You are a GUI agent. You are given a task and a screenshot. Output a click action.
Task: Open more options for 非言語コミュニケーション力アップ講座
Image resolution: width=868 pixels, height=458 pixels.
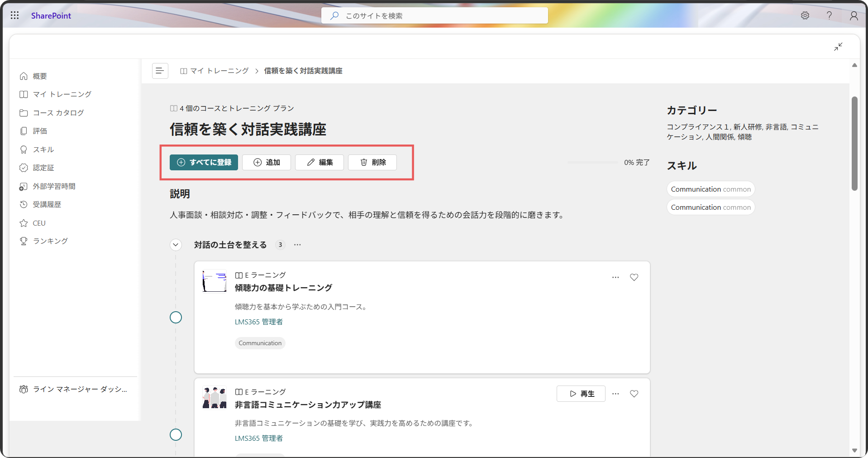pos(615,394)
